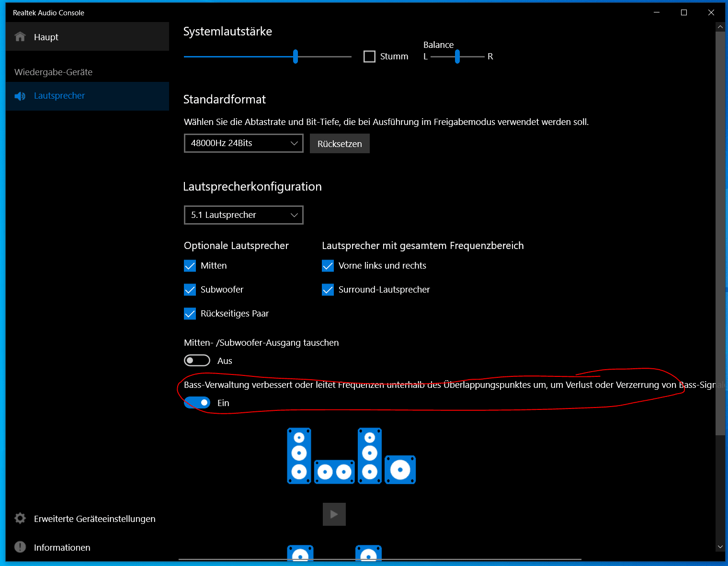Image resolution: width=728 pixels, height=566 pixels.
Task: Enable Mitten-/Subwoofer-Ausgang tauschen toggle
Action: tap(197, 360)
